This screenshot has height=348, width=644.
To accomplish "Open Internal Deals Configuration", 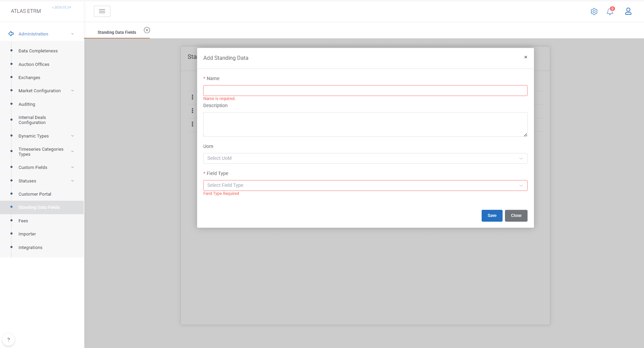I will pos(32,120).
